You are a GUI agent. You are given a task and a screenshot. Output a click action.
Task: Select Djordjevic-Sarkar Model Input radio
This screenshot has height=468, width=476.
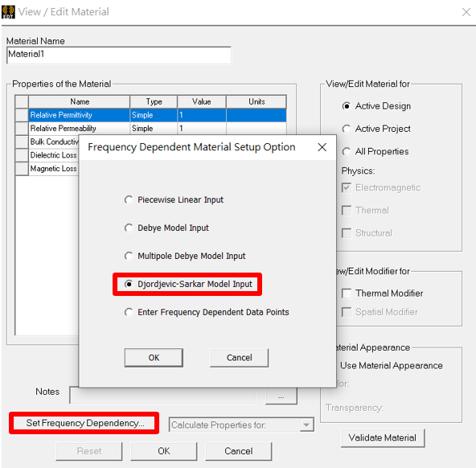[129, 284]
